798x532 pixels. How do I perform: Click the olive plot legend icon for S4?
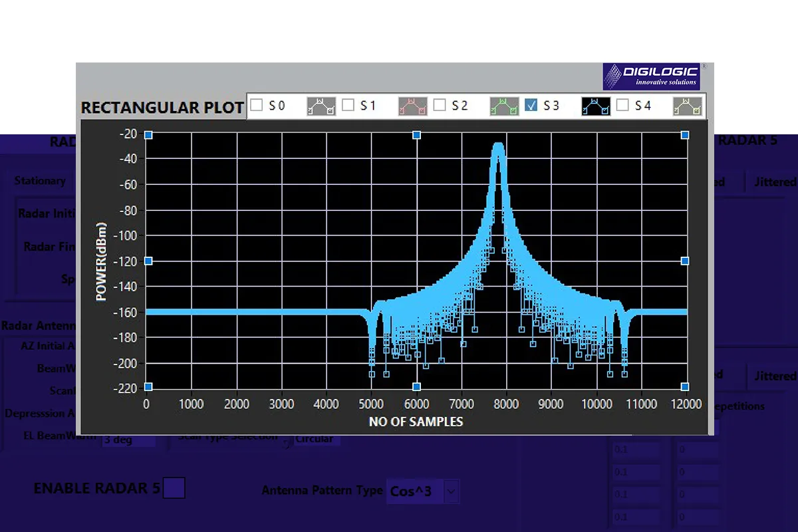click(x=687, y=106)
